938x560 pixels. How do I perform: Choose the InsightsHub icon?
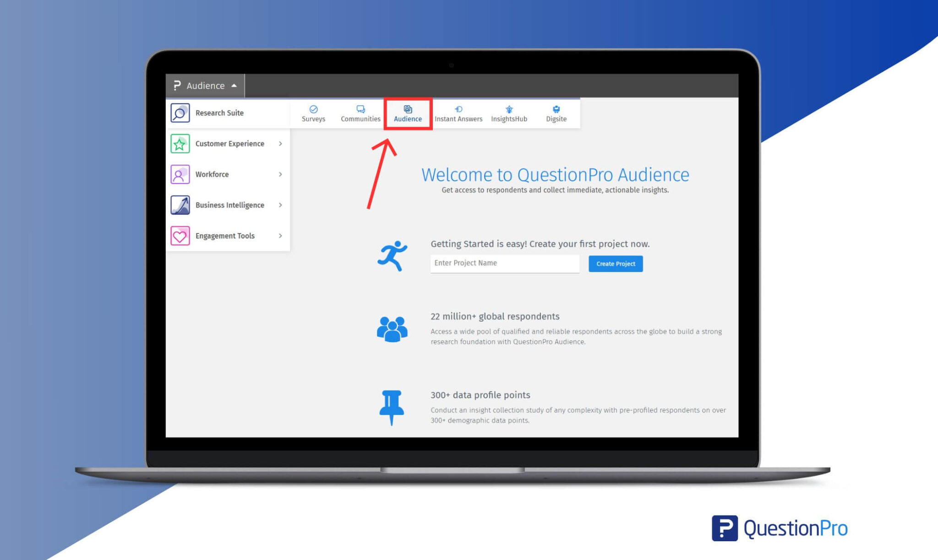(509, 109)
